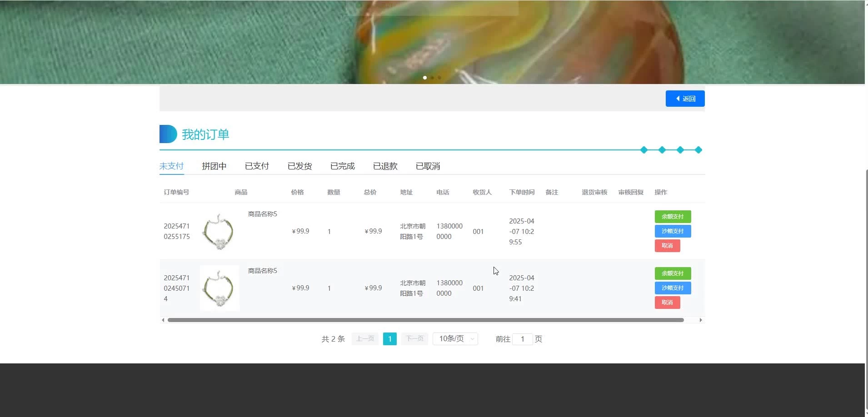Pay order 202547102450714 with 沙箱支付

(x=673, y=288)
